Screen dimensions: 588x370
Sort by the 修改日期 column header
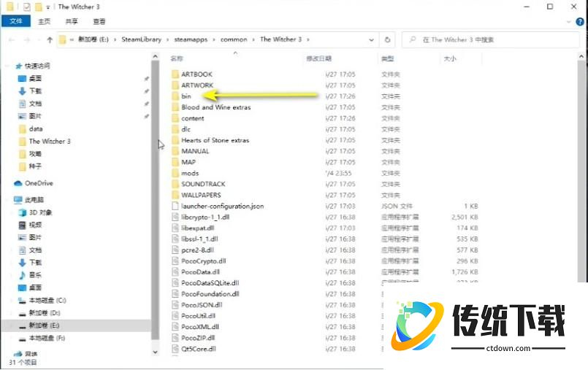318,58
